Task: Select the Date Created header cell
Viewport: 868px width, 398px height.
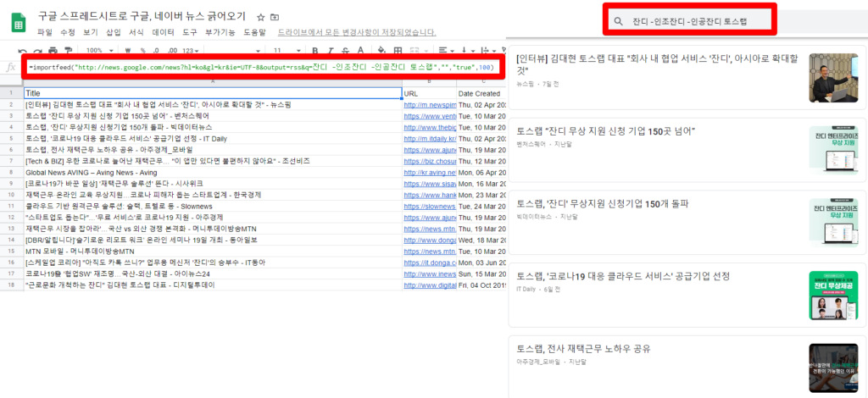Action: coord(481,93)
